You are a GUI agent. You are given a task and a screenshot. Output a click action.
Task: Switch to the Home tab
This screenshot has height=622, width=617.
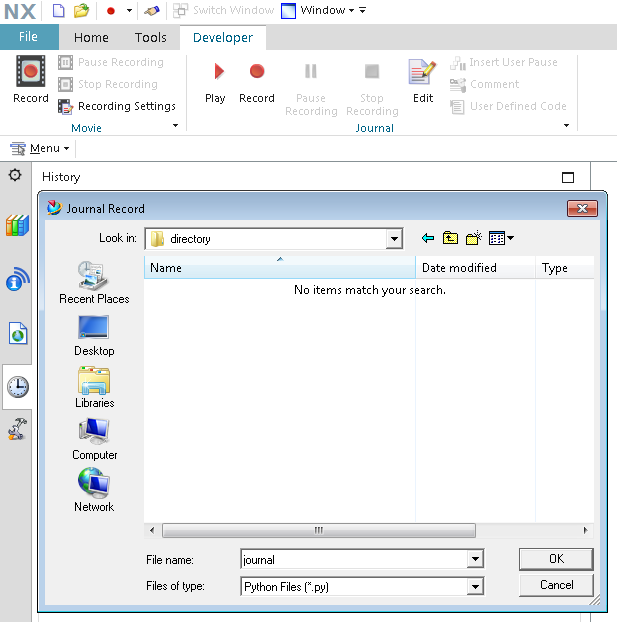91,37
